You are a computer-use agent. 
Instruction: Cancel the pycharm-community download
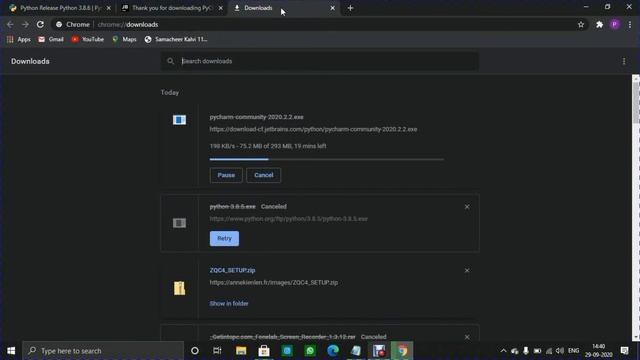coord(263,175)
